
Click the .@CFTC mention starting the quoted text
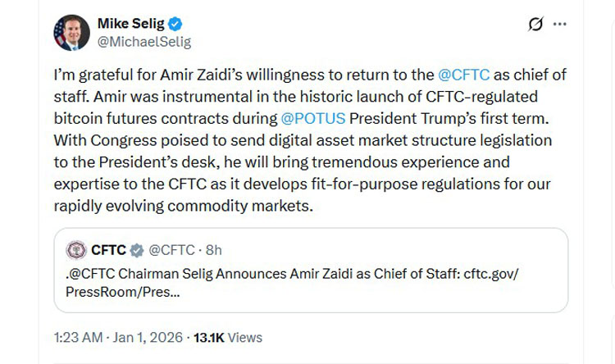(x=90, y=273)
